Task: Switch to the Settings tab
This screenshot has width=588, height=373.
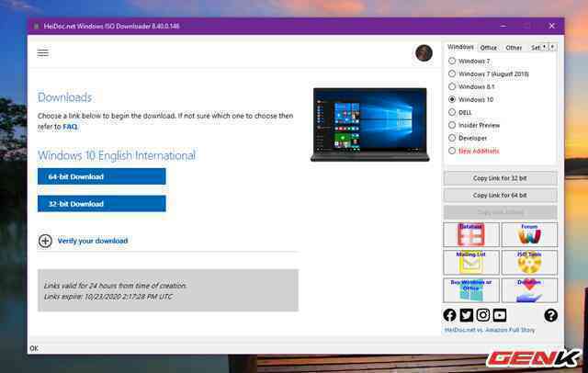Action: pos(537,48)
